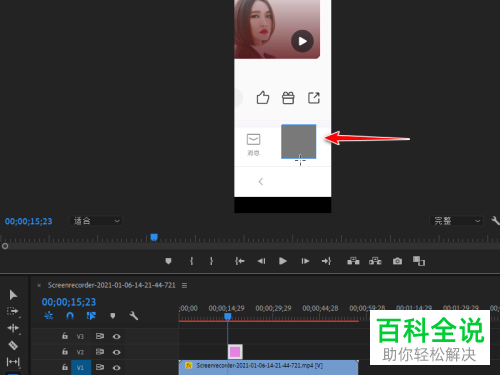Toggle lock on track V3

pos(65,336)
